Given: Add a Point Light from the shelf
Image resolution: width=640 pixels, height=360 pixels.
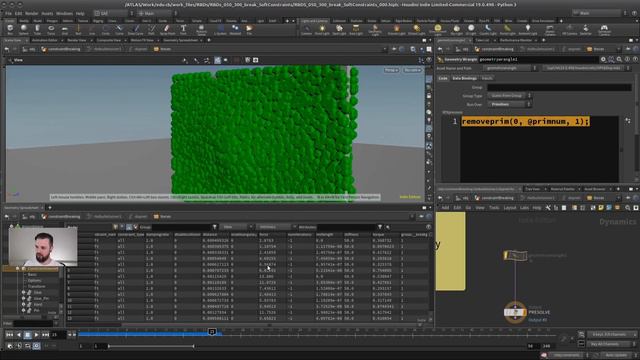Looking at the screenshot, I should (322, 29).
